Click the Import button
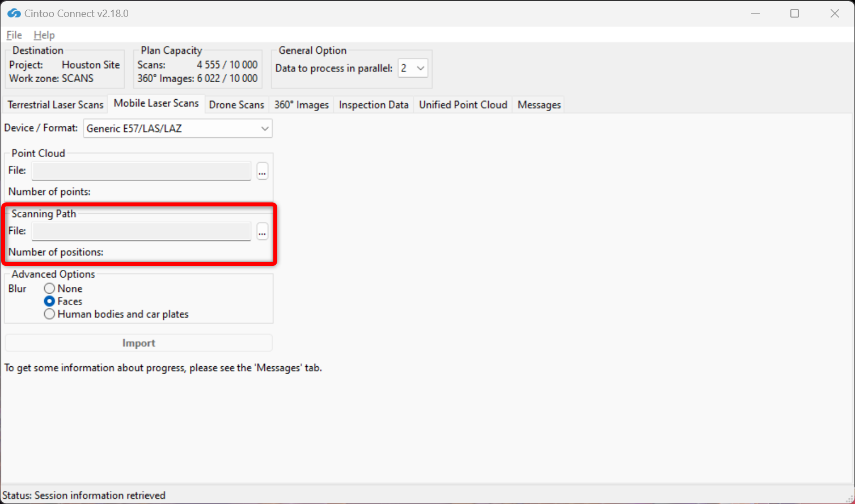855x504 pixels. (139, 343)
